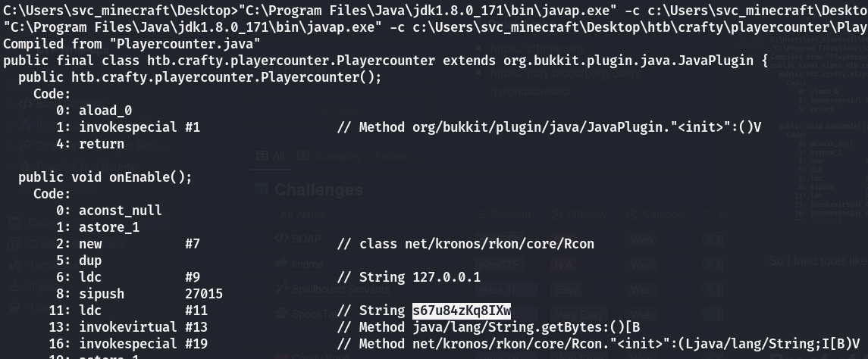This screenshot has width=868, height=359.
Task: Click the Import sidebar icon
Action: pos(14,287)
